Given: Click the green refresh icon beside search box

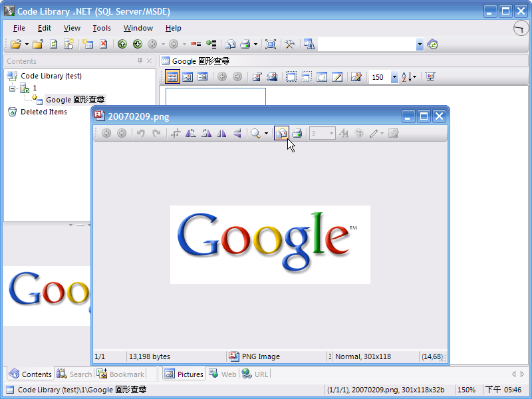Looking at the screenshot, I should tap(432, 44).
